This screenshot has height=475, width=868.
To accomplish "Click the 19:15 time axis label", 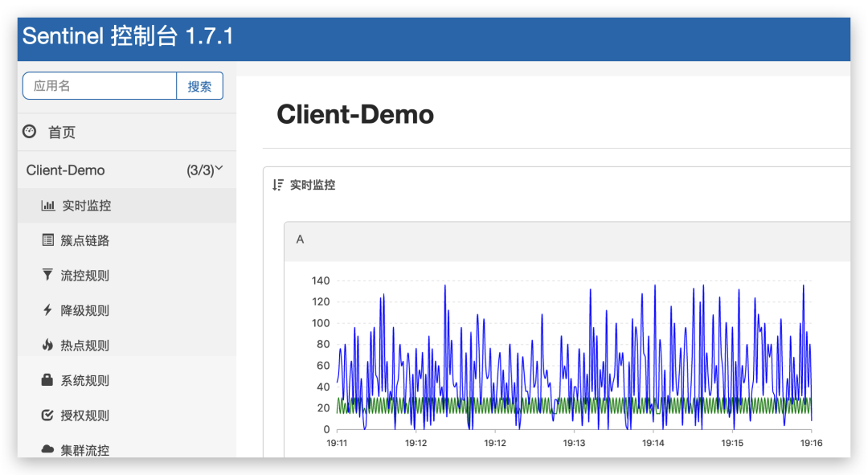I will tap(732, 443).
